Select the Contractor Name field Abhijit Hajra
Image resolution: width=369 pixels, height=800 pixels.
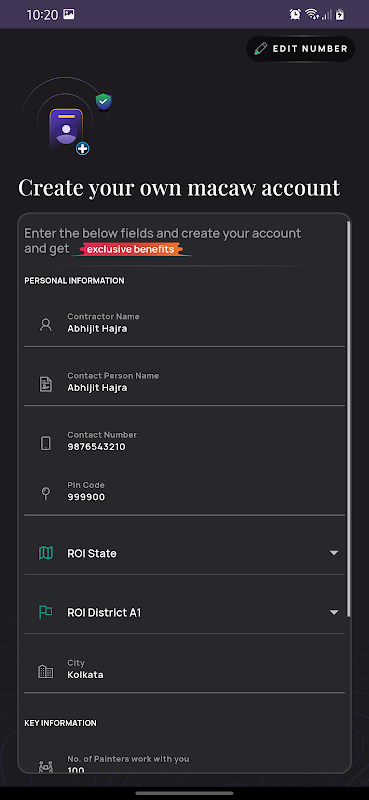point(184,323)
